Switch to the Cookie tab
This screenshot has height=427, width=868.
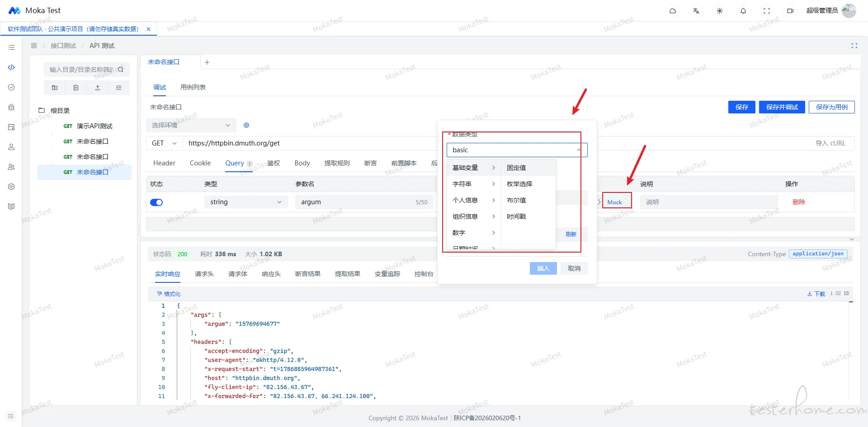(200, 163)
